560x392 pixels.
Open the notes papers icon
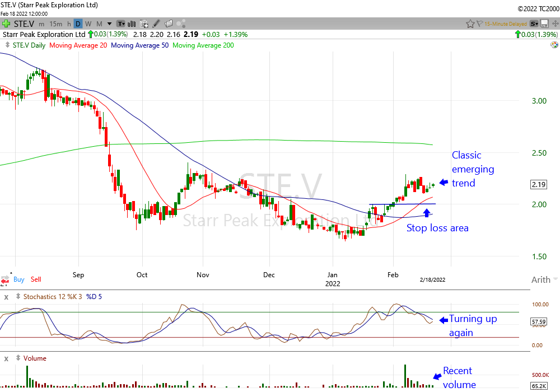click(169, 24)
